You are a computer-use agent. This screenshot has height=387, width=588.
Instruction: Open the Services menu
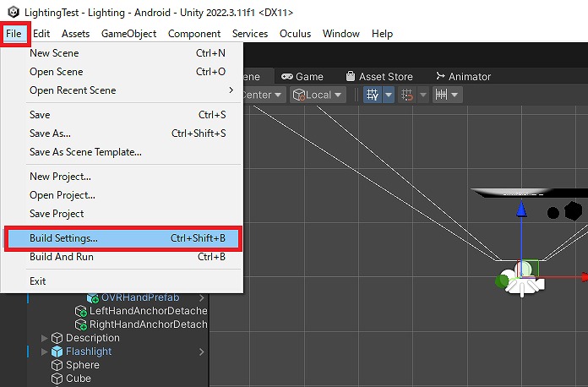coord(250,34)
